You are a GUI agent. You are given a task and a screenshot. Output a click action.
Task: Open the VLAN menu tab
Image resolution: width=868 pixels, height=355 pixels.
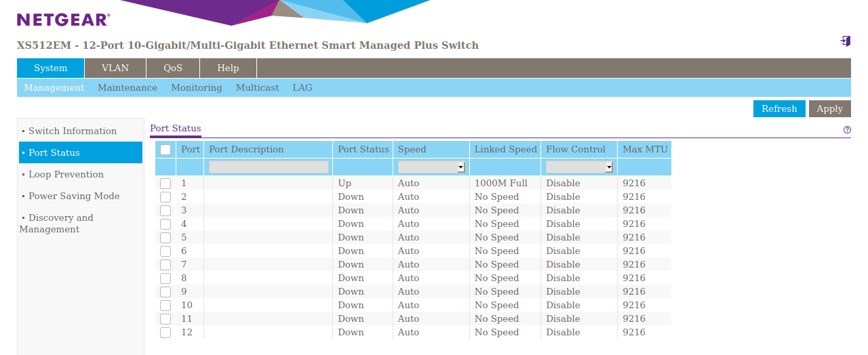coord(115,68)
